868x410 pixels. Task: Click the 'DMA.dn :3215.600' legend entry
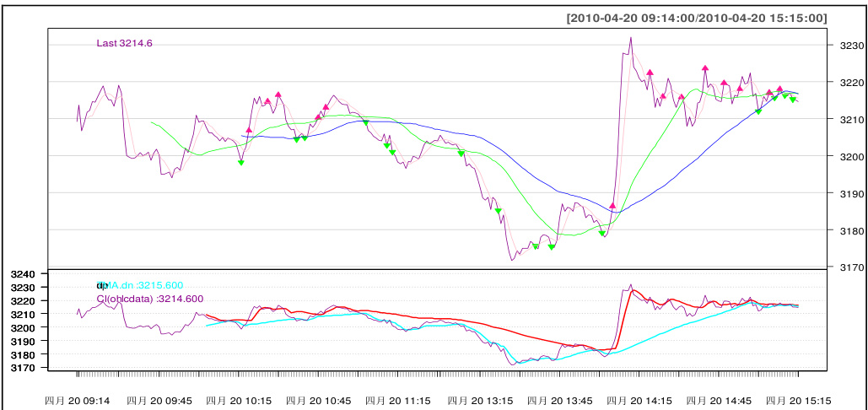[140, 286]
